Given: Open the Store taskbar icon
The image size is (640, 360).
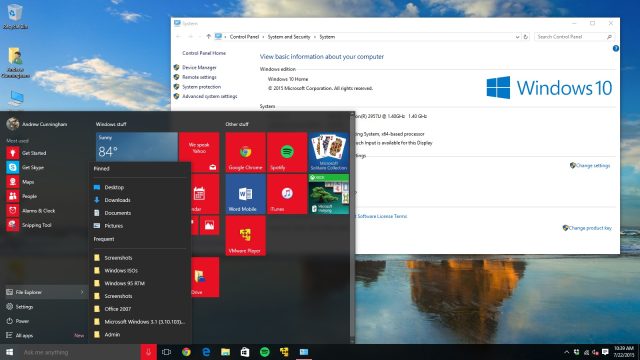Looking at the screenshot, I should tap(245, 352).
